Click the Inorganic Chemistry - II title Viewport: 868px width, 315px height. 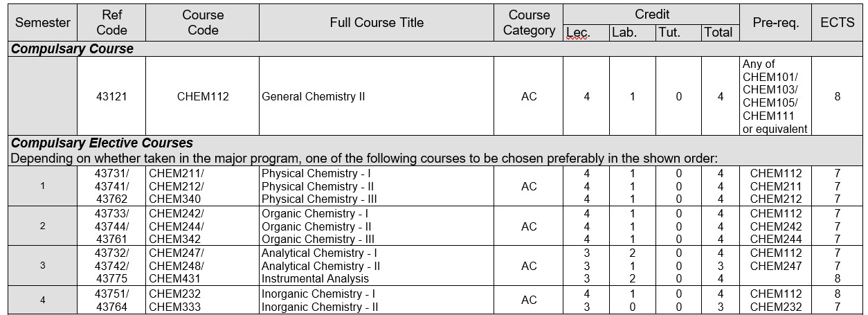(x=319, y=307)
